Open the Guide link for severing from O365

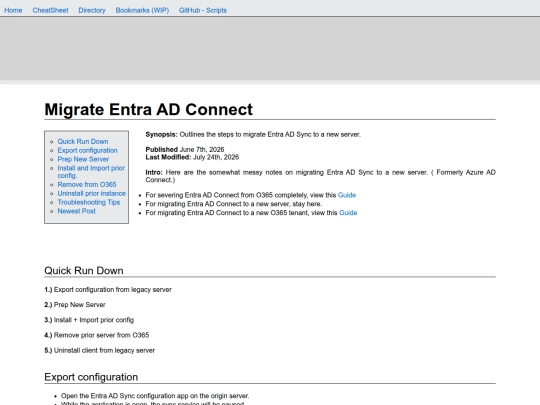point(347,195)
